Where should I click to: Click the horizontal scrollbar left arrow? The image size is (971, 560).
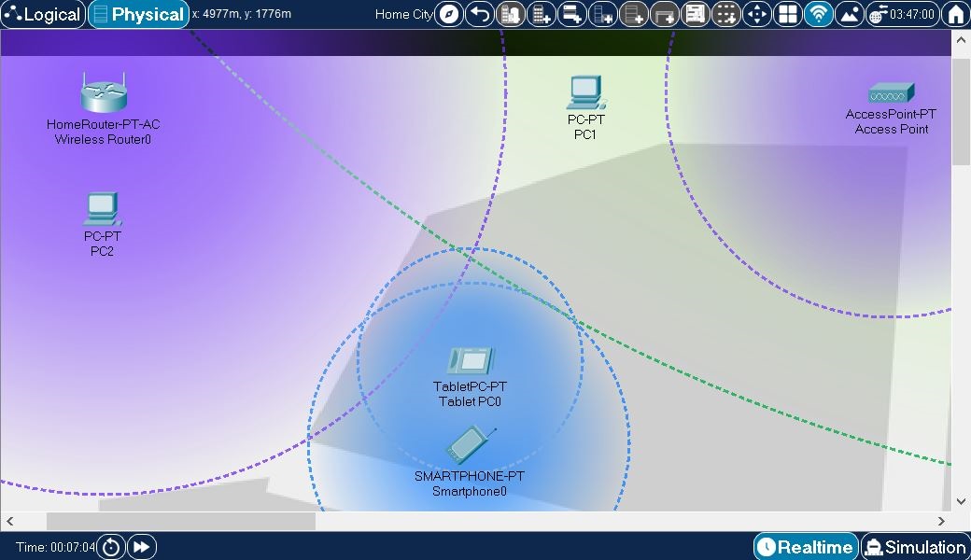pos(10,521)
